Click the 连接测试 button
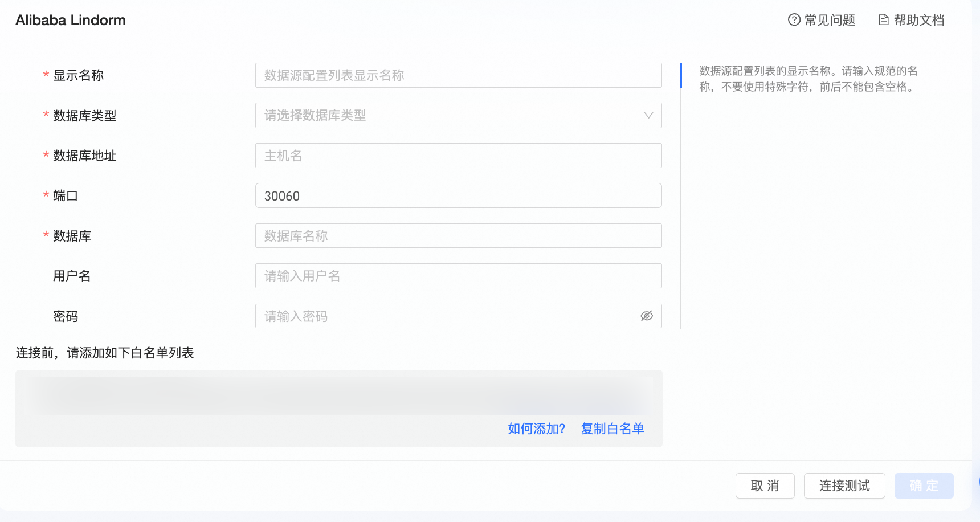 [844, 486]
